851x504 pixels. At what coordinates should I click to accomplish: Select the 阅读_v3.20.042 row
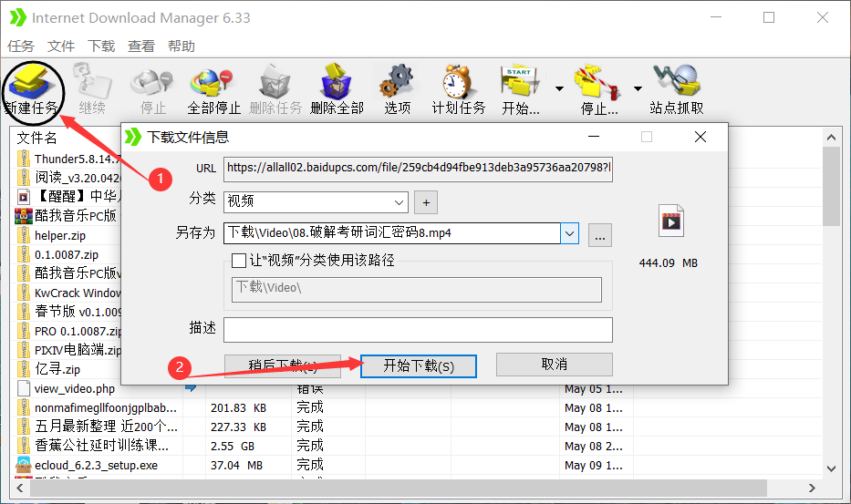click(67, 178)
